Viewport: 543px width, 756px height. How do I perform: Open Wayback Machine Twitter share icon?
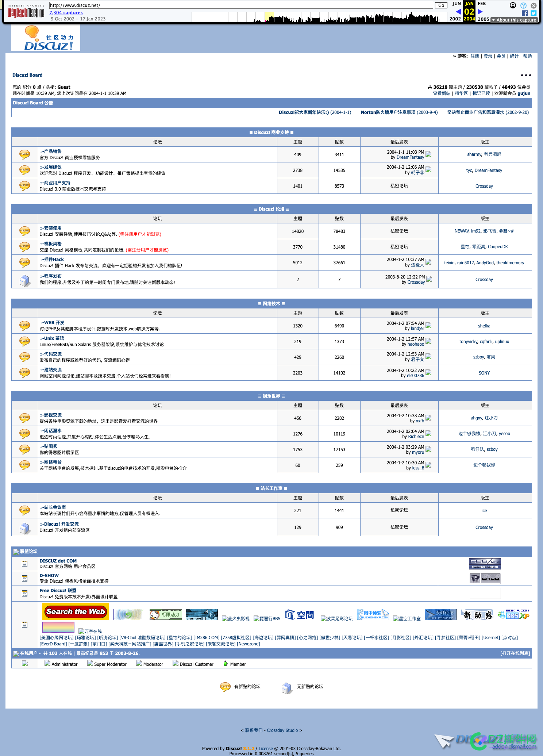(x=534, y=13)
